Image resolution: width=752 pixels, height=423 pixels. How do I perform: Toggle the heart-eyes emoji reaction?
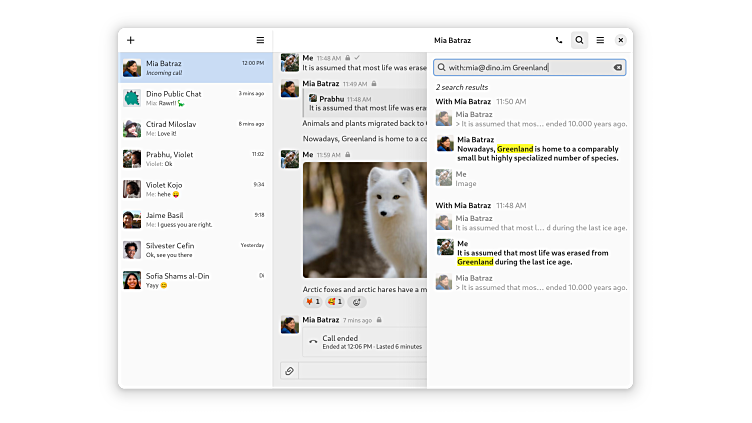tap(334, 302)
